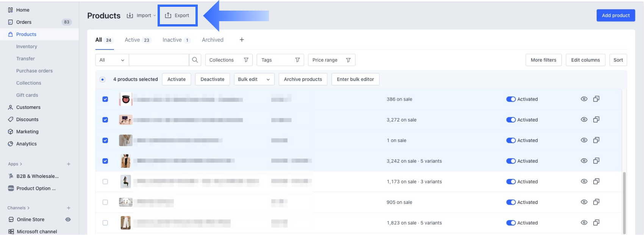The height and width of the screenshot is (235, 644).
Task: Click the Deactivate button
Action: (x=213, y=79)
